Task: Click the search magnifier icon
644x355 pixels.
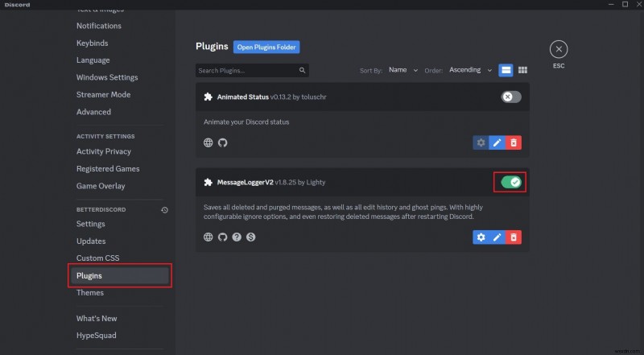Action: (x=303, y=70)
